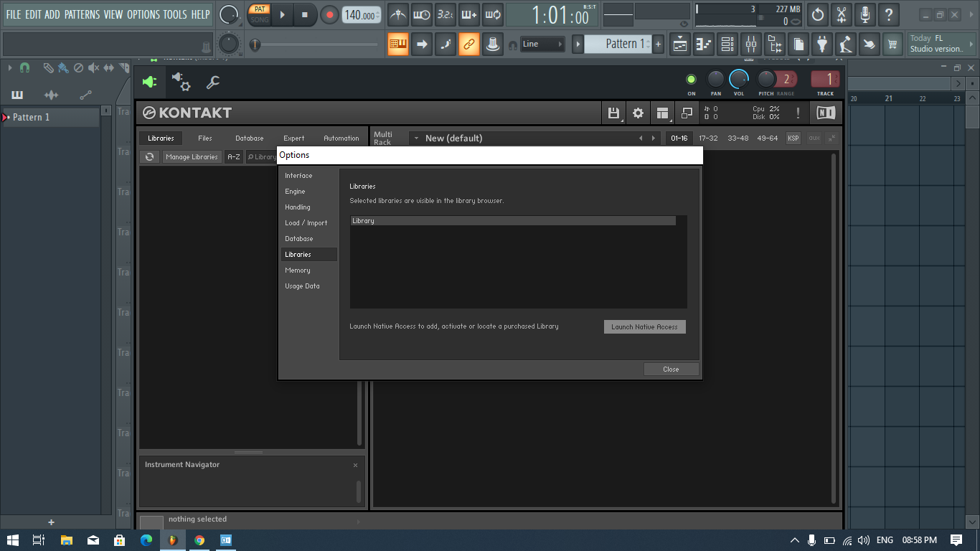The height and width of the screenshot is (551, 980).
Task: Adjust the plugin VOL knob
Action: click(x=739, y=79)
